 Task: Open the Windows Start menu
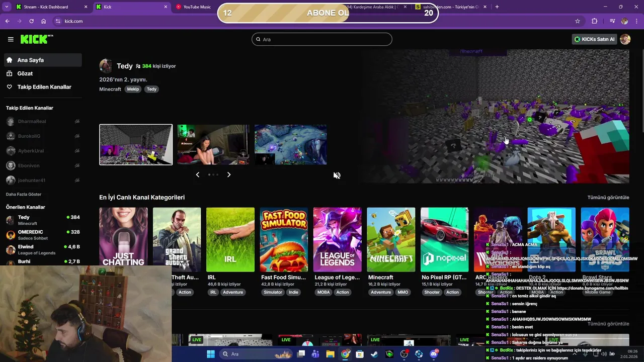click(x=211, y=354)
